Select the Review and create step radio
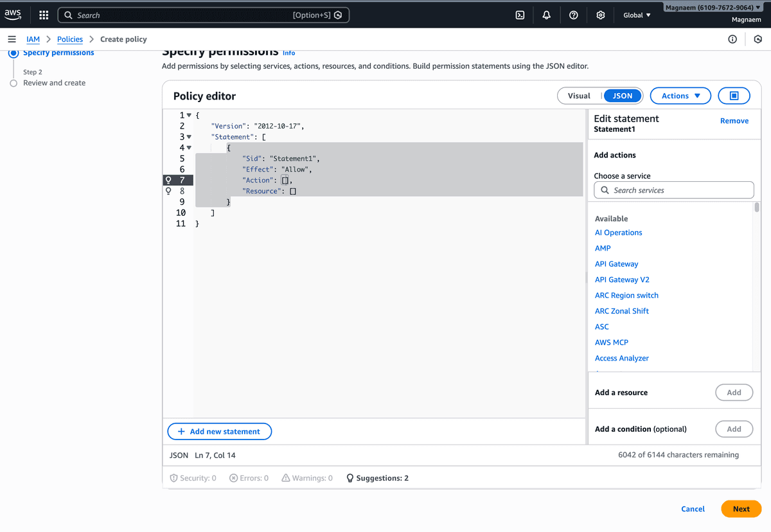This screenshot has height=532, width=771. click(x=13, y=82)
